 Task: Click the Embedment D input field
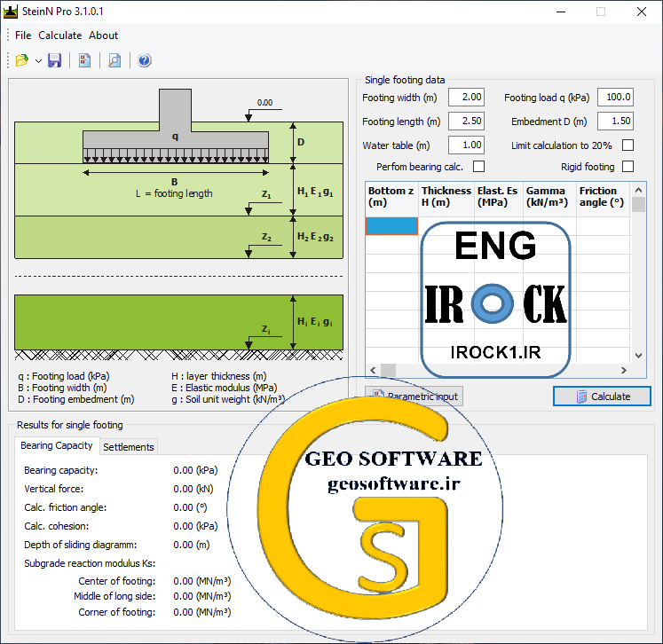[615, 122]
